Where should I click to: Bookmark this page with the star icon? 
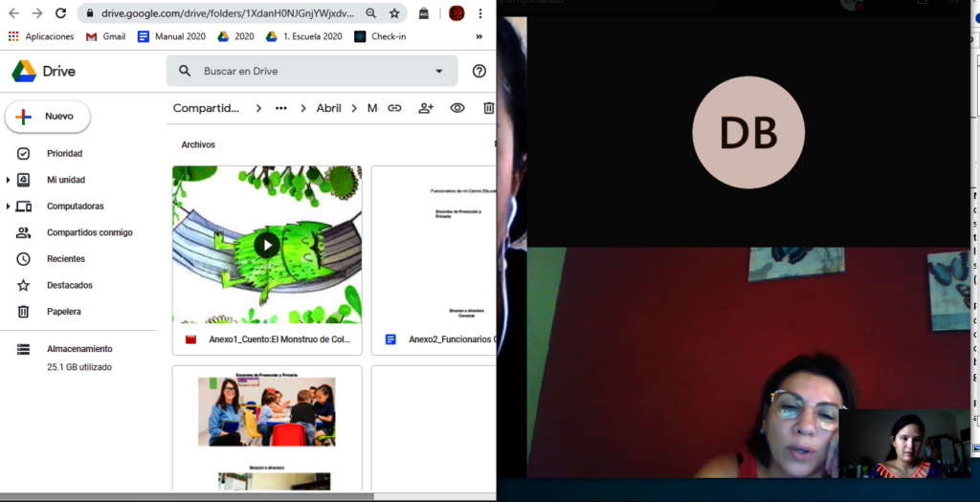pyautogui.click(x=394, y=13)
